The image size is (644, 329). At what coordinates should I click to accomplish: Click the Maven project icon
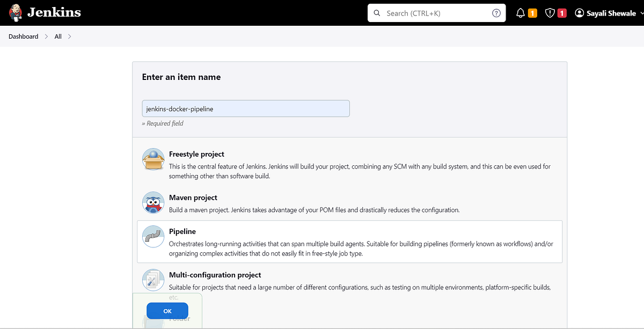[x=153, y=202]
